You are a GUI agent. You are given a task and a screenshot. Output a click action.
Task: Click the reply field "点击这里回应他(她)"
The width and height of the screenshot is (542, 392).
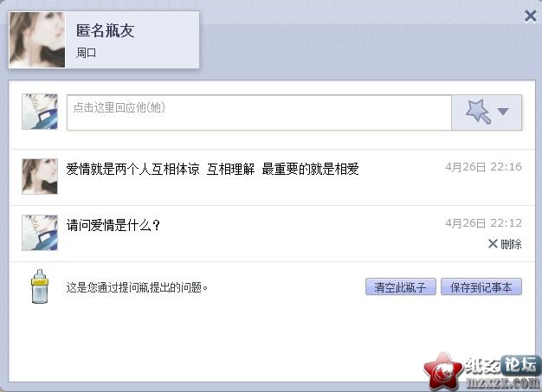[x=259, y=112]
